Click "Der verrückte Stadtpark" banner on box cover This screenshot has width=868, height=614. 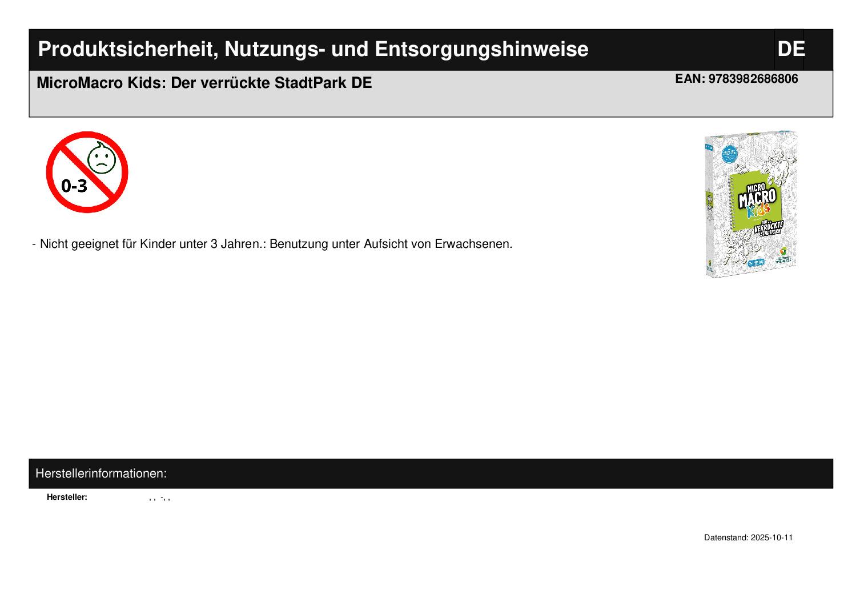770,230
